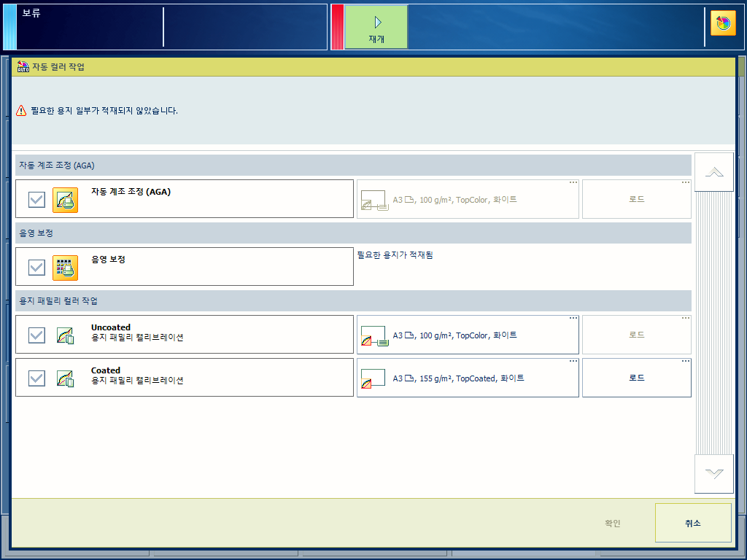
Task: Click the 자동 계조 조정 (AGA) section header
Action: pos(353,166)
